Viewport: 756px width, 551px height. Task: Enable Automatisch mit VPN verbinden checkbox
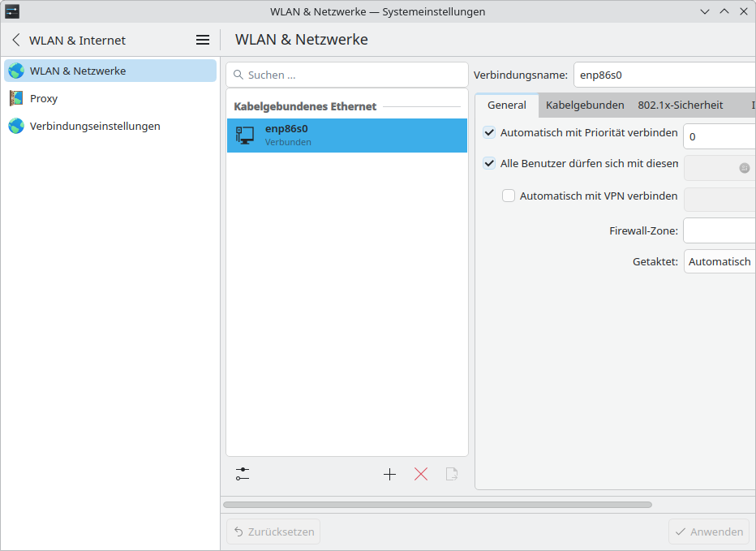click(509, 196)
